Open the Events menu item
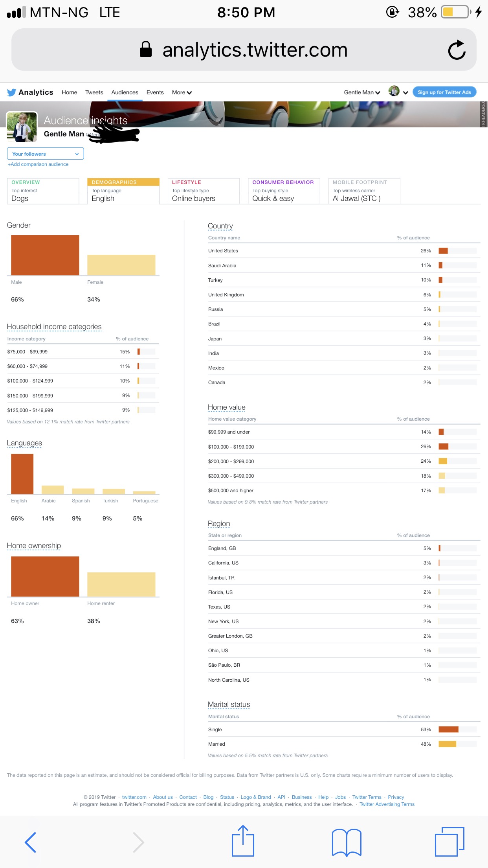This screenshot has width=488, height=868. coord(155,92)
